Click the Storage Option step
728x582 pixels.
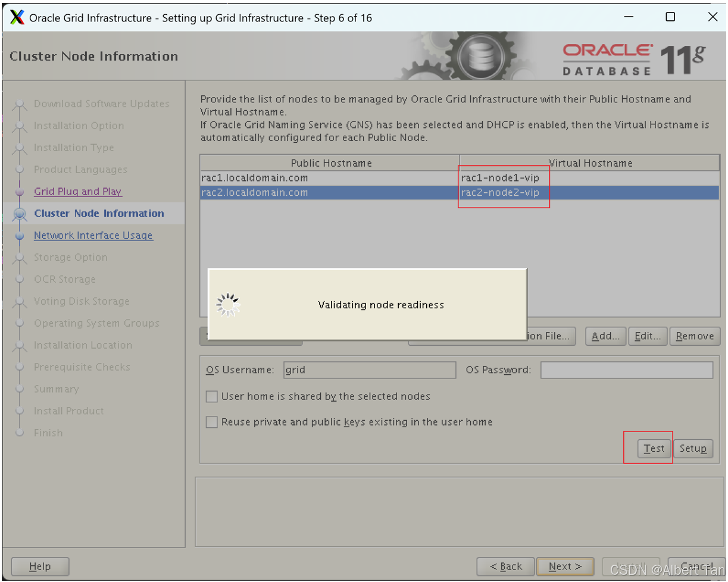pos(71,258)
